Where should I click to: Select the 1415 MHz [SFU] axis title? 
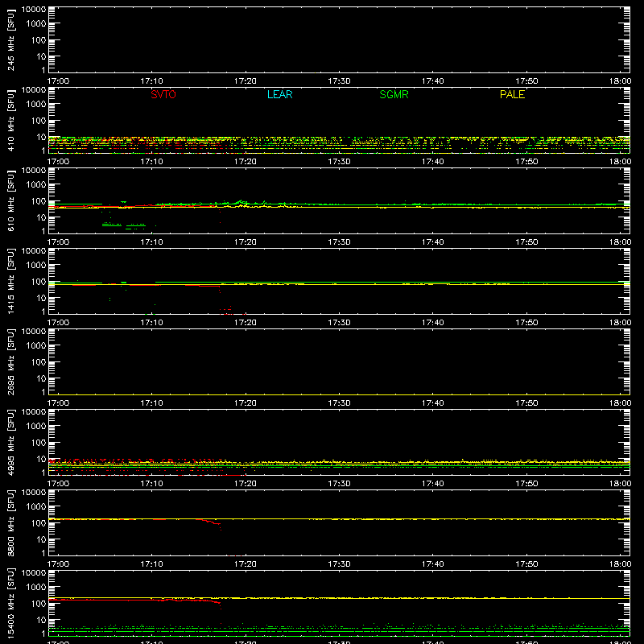click(11, 281)
